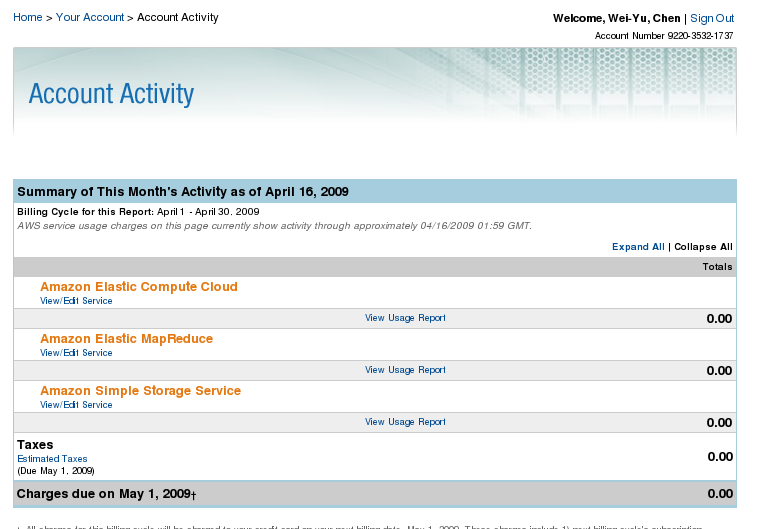Click the 0.00 Taxes amount

tap(720, 457)
